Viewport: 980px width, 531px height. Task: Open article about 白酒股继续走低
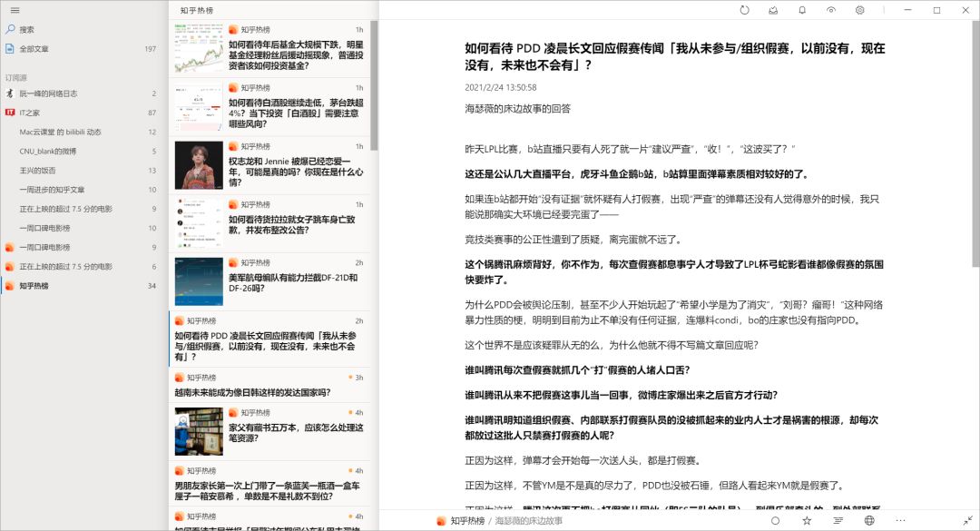[x=269, y=108]
